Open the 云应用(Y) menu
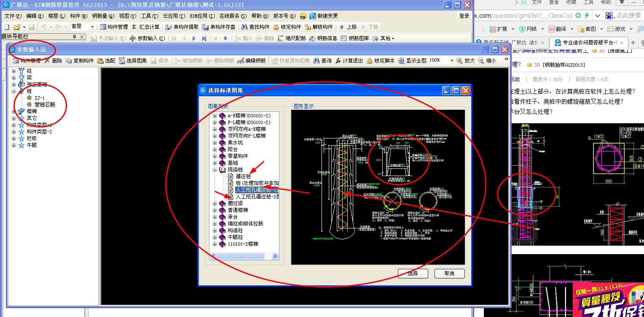Image resolution: width=644 pixels, height=317 pixels. click(x=174, y=16)
